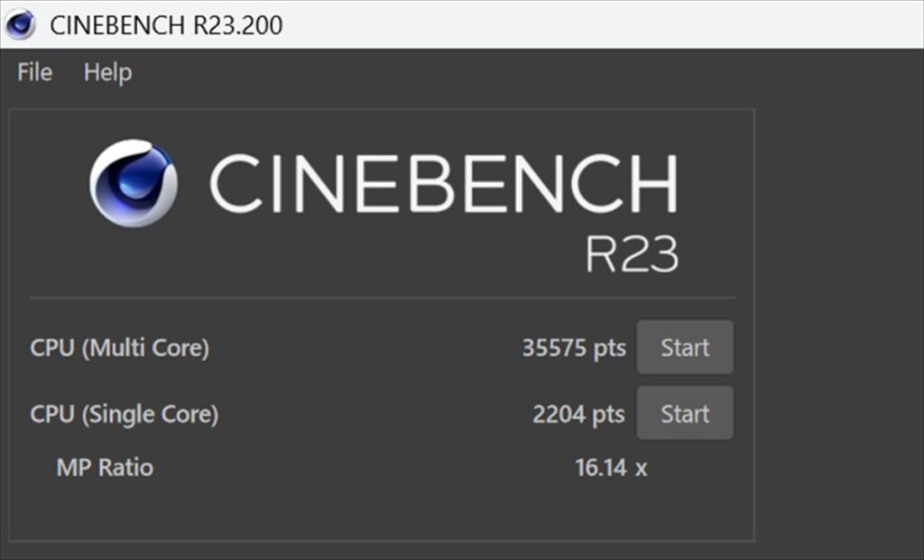Click the 35575 pts multi core score

(573, 348)
